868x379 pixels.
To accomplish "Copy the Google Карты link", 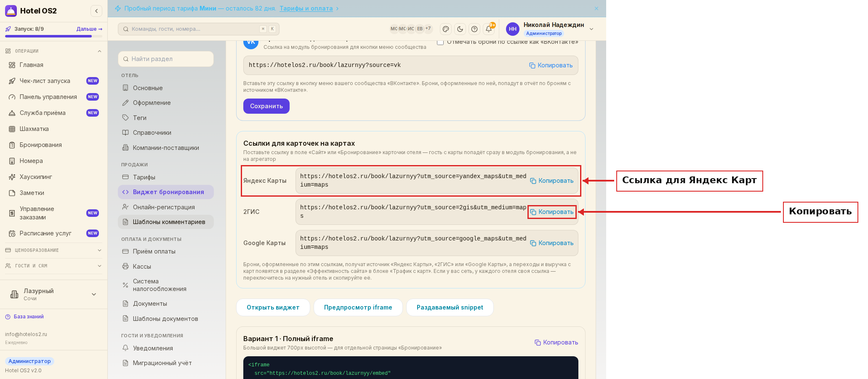I will click(x=552, y=243).
